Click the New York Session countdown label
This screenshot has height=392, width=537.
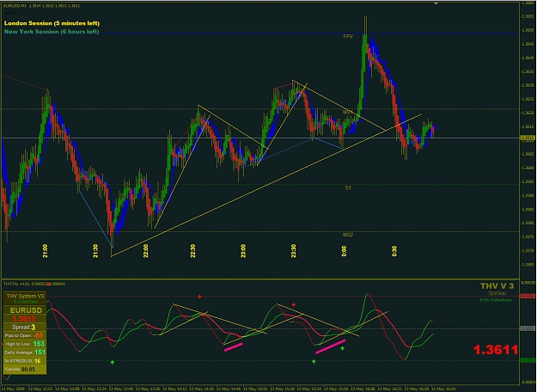pos(52,32)
